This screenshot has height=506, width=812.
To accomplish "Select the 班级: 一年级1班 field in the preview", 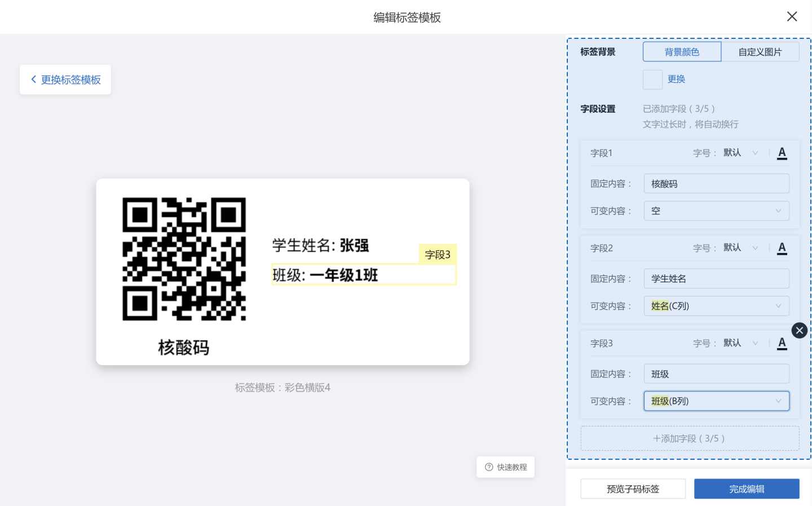I will click(x=364, y=275).
